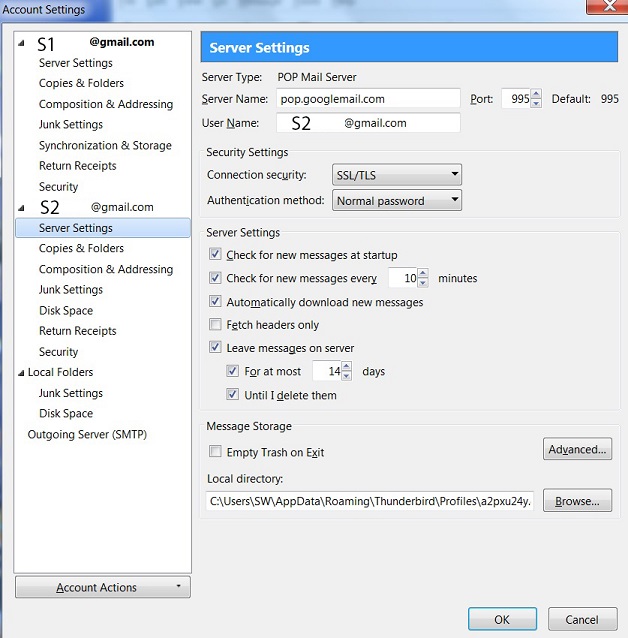Open Return Receipts under S1 account
Viewport: 628px width, 638px height.
(x=77, y=166)
